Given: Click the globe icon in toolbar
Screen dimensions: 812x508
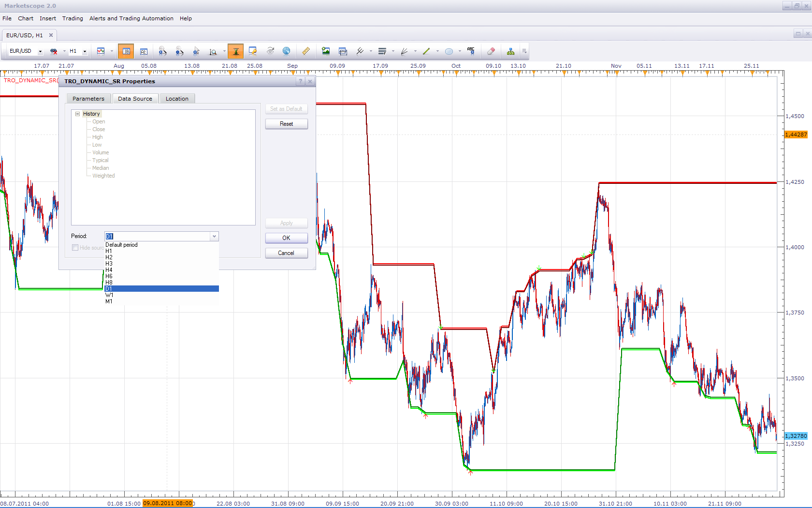Looking at the screenshot, I should coord(287,51).
